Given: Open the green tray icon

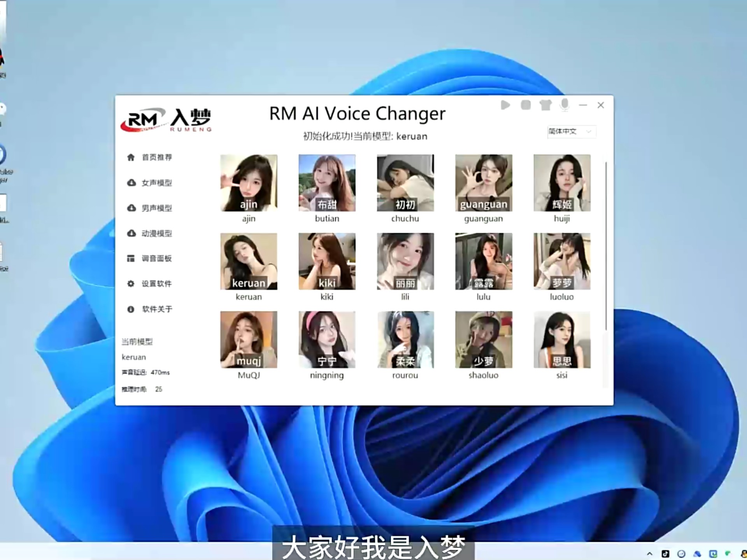Looking at the screenshot, I should click(x=728, y=553).
